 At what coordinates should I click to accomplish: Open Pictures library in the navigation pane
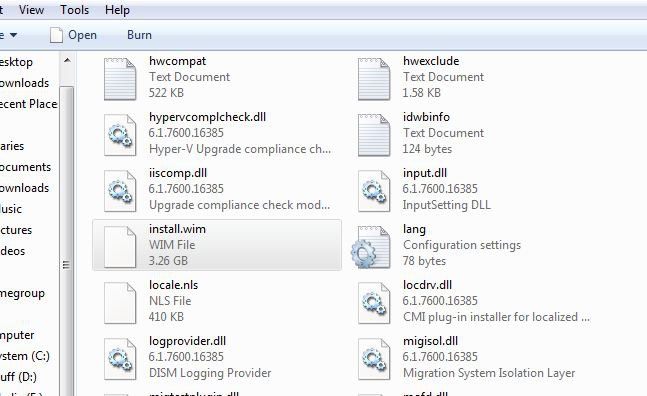(16, 230)
